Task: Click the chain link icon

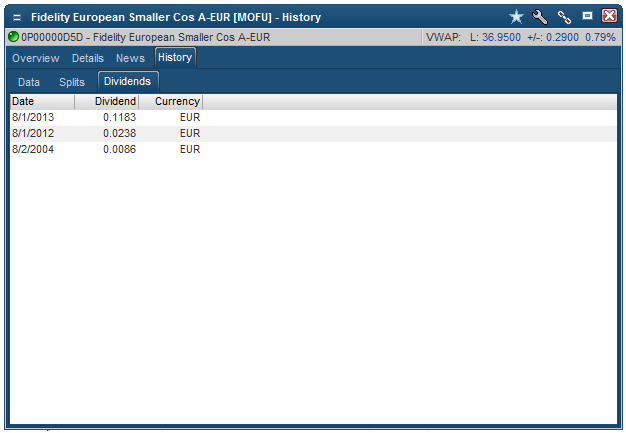Action: (564, 17)
